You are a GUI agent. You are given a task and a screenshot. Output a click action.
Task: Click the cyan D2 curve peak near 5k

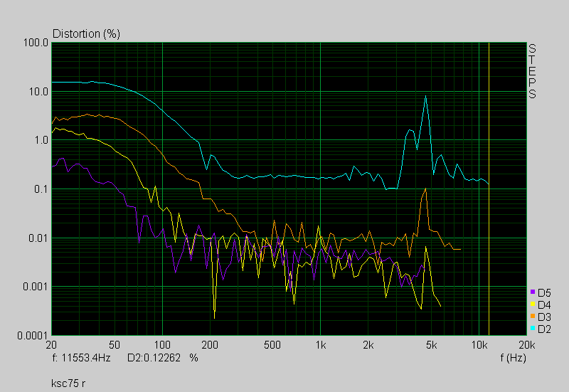point(425,97)
